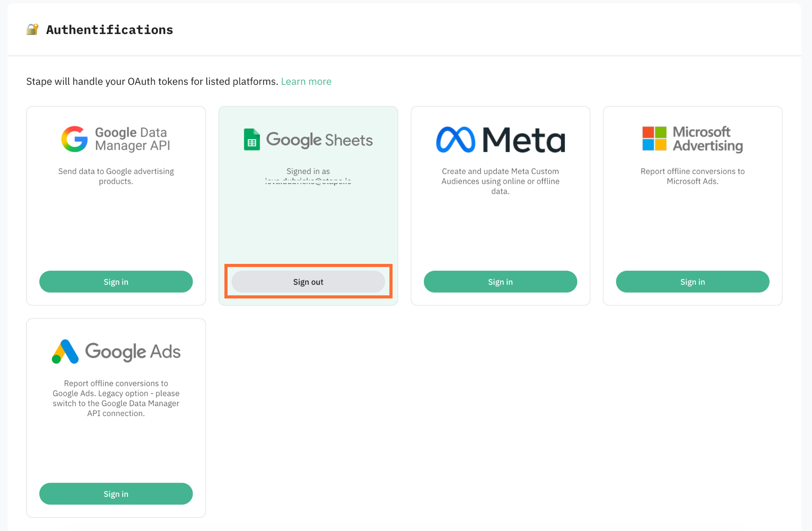Click the Google Data Manager API logo
812x531 pixels.
[x=116, y=139]
